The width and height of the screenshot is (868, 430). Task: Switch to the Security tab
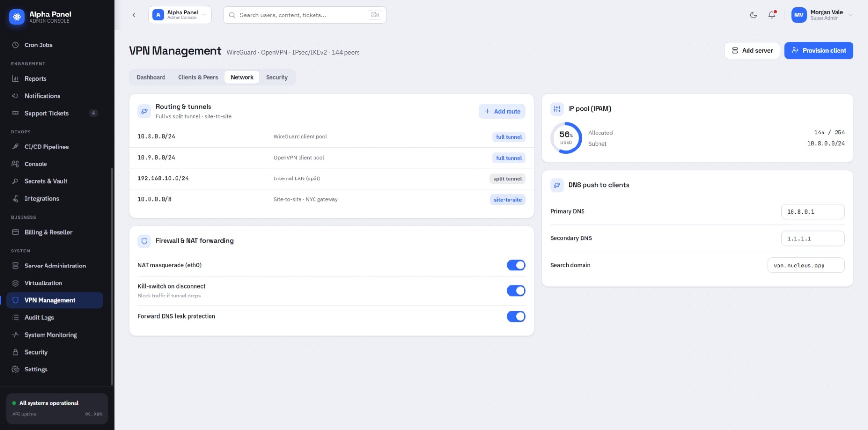[x=277, y=77]
